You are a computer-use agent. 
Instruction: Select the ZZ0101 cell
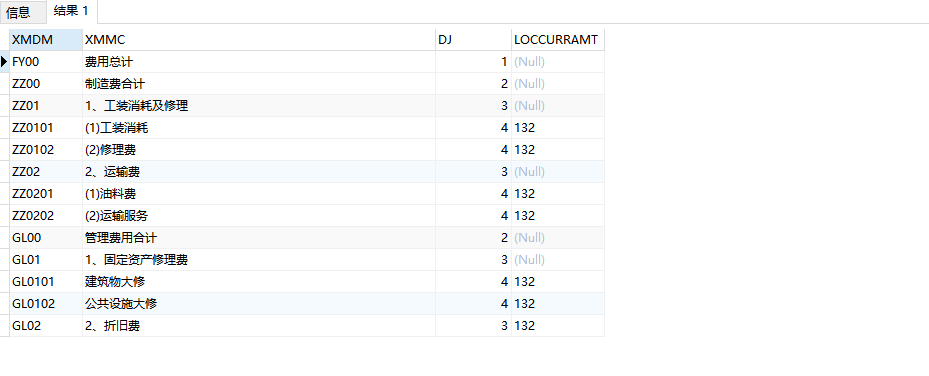46,127
